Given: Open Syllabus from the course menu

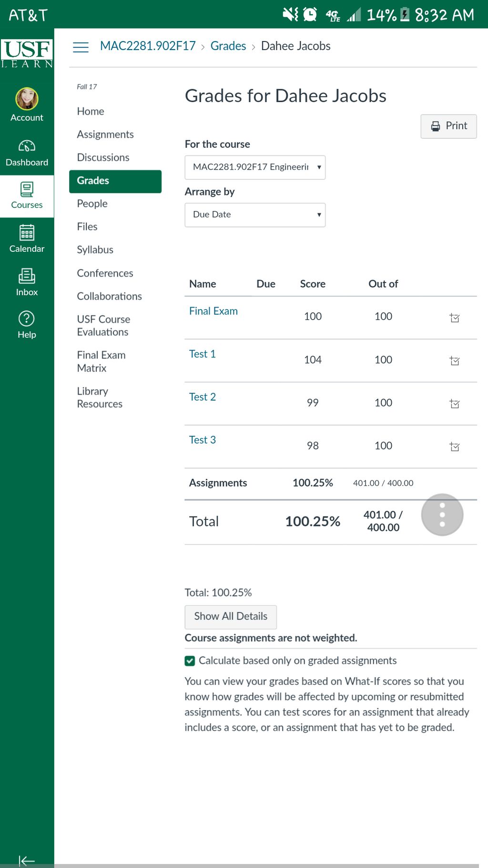Looking at the screenshot, I should (95, 250).
